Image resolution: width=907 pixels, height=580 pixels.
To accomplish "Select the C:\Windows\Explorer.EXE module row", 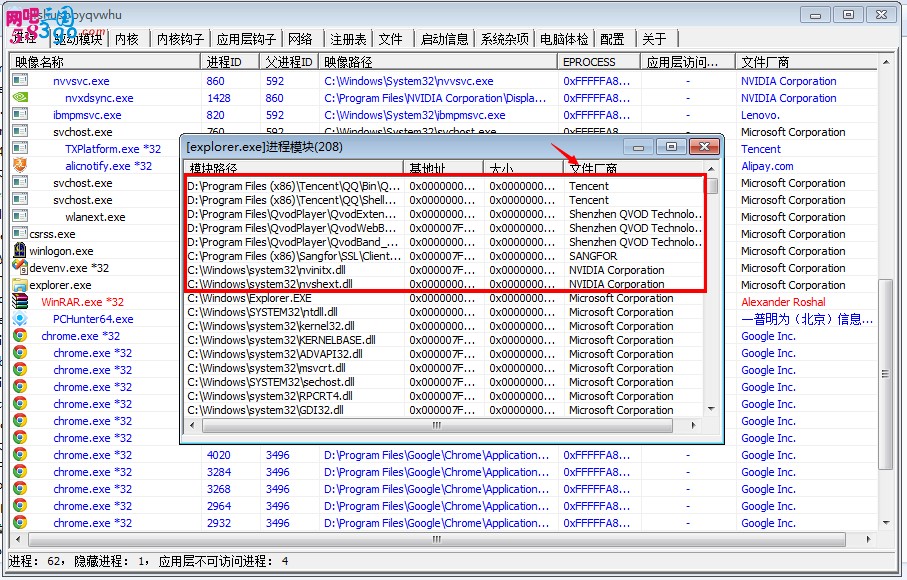I will coord(444,298).
